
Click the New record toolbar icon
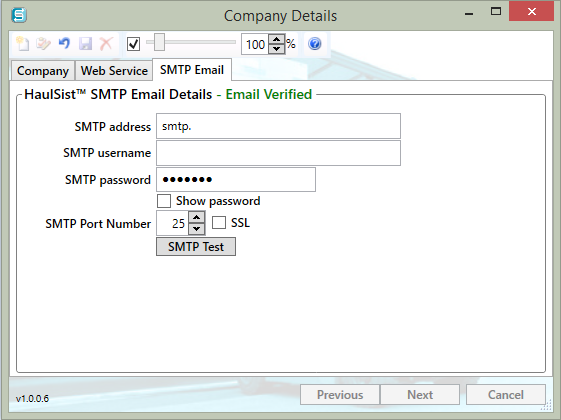[x=23, y=44]
